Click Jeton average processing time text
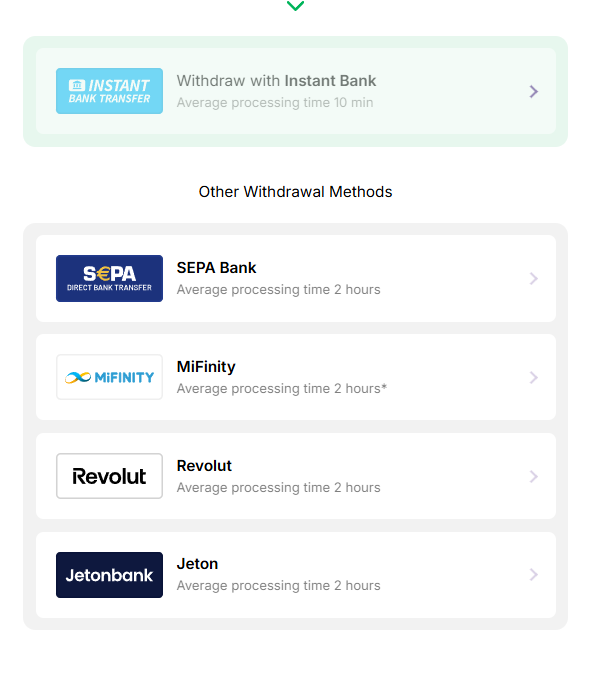Screen dimensions: 593x674 pos(278,585)
